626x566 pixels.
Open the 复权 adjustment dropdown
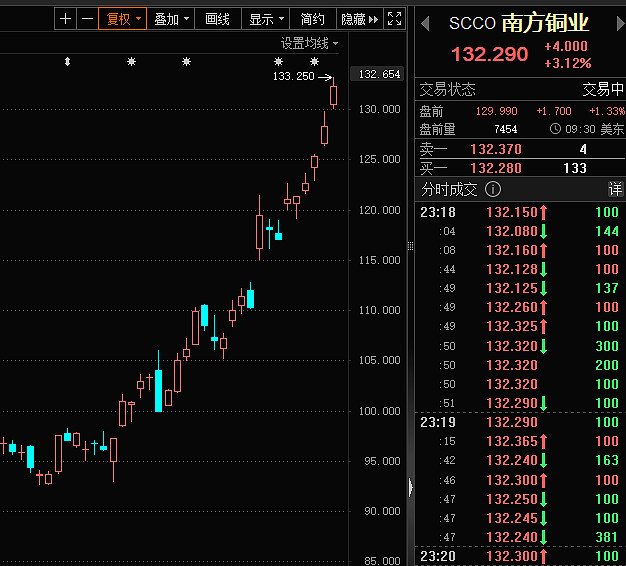(123, 19)
